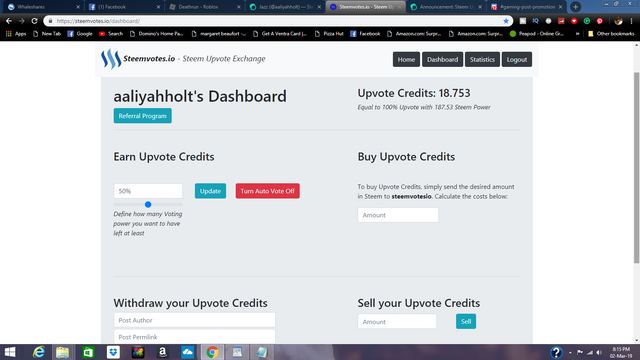Click the Post Author field
This screenshot has height=360, width=640.
pos(194,320)
